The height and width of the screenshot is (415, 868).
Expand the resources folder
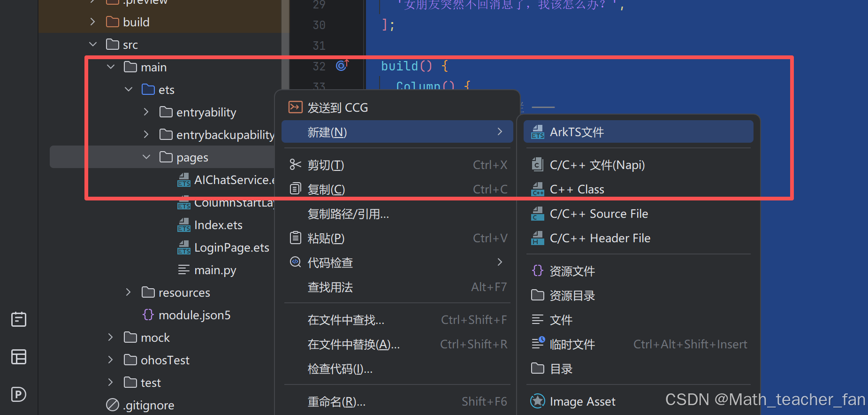coord(128,292)
